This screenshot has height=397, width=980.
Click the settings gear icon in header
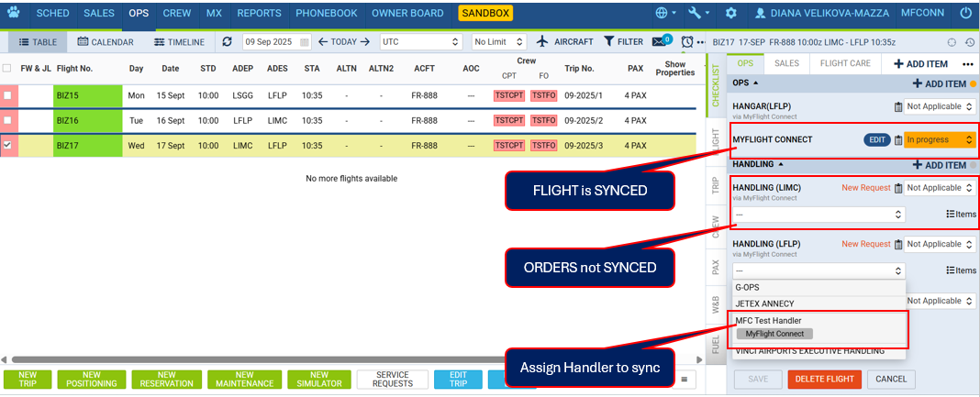click(x=730, y=14)
